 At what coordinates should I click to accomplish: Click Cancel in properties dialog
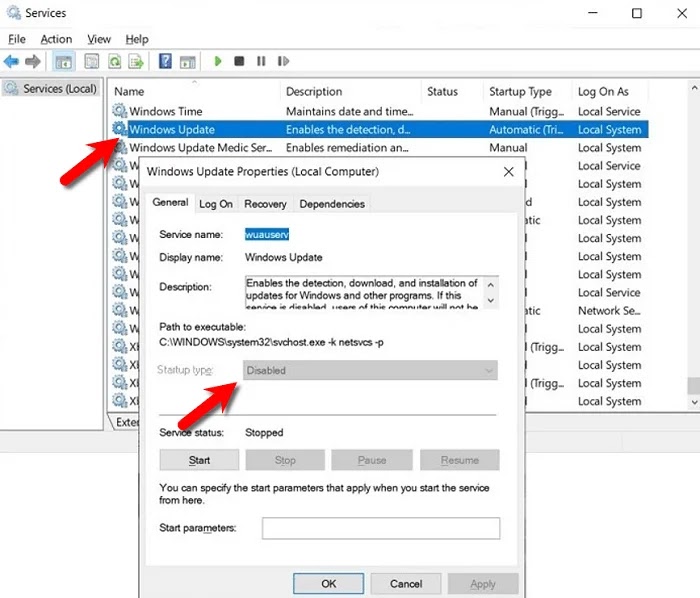[406, 583]
